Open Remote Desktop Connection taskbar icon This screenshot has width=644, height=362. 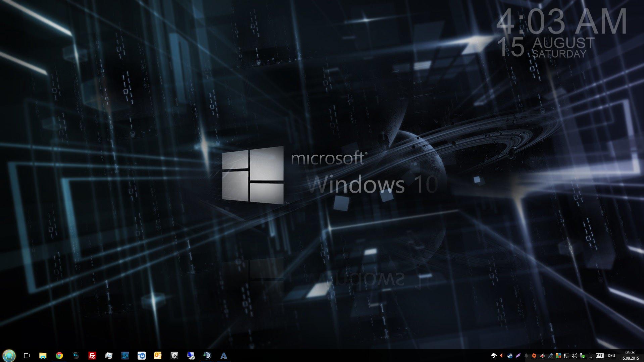tap(191, 356)
